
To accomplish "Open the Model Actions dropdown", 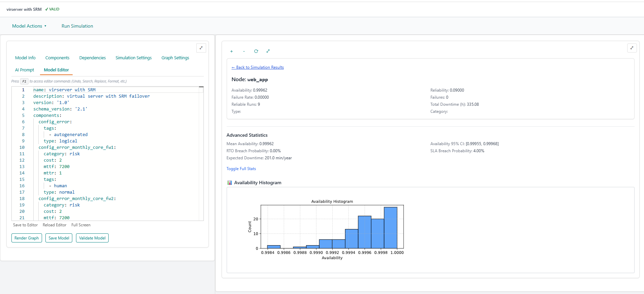I will (29, 26).
